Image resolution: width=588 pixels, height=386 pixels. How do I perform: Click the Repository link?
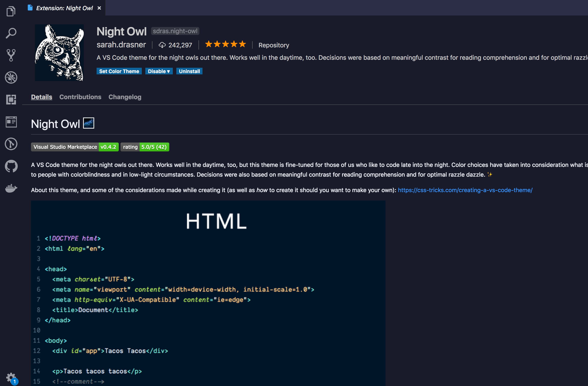[274, 45]
